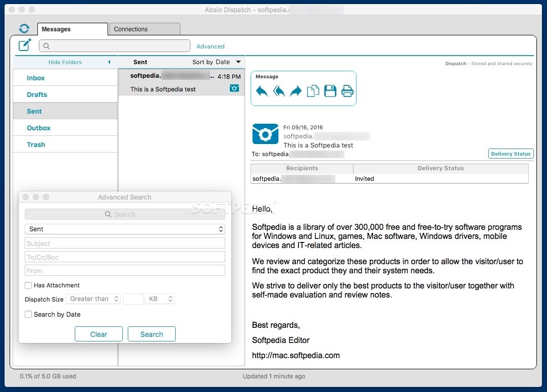
Task: Click the copy documents icon
Action: pyautogui.click(x=313, y=91)
